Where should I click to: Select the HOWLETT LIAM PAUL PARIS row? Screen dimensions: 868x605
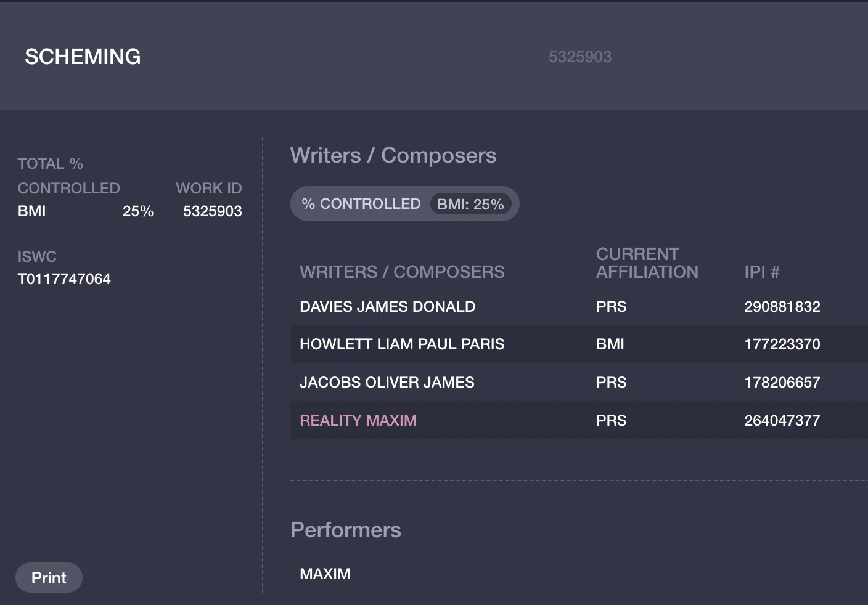579,344
